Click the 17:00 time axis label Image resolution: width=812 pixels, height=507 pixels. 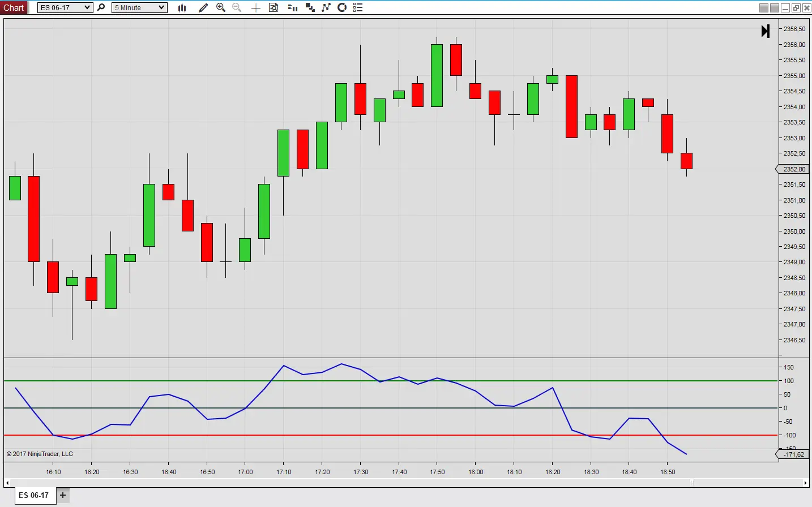pos(245,472)
